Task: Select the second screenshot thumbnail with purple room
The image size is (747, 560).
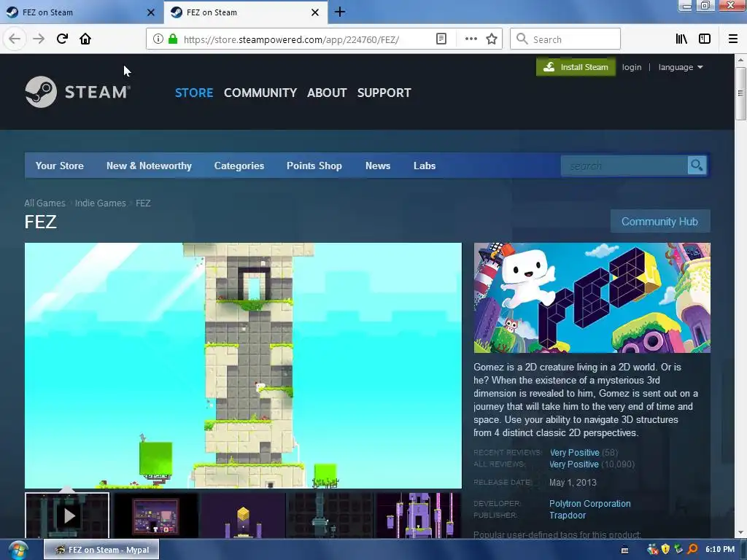Action: point(156,516)
